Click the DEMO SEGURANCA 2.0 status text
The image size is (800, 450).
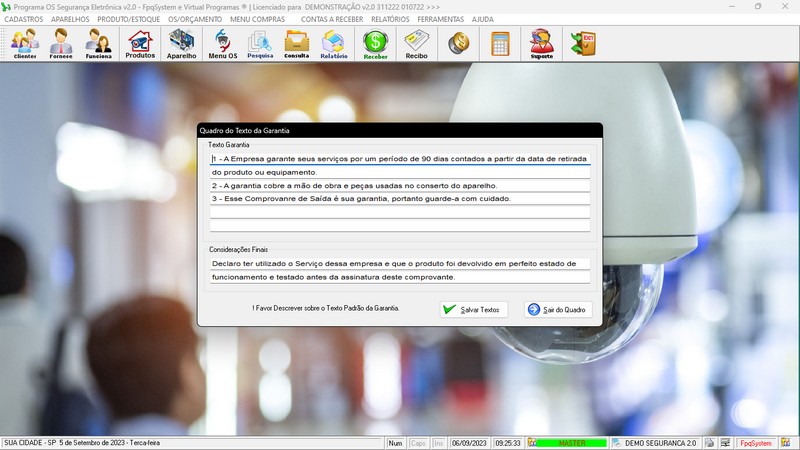(660, 443)
